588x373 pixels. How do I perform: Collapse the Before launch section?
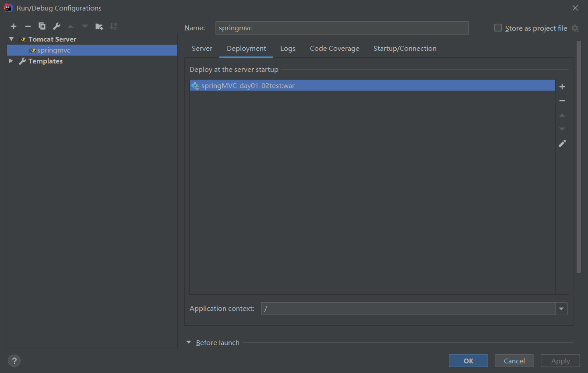point(189,342)
